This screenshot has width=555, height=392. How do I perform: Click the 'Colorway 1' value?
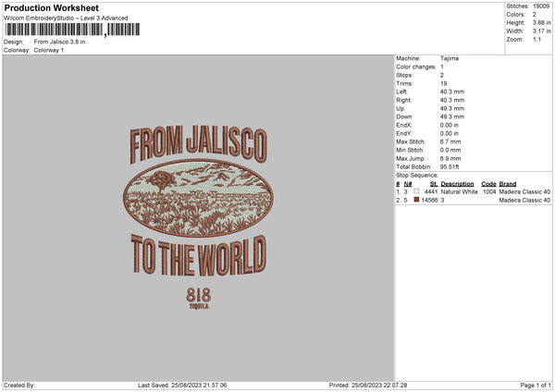pos(49,50)
